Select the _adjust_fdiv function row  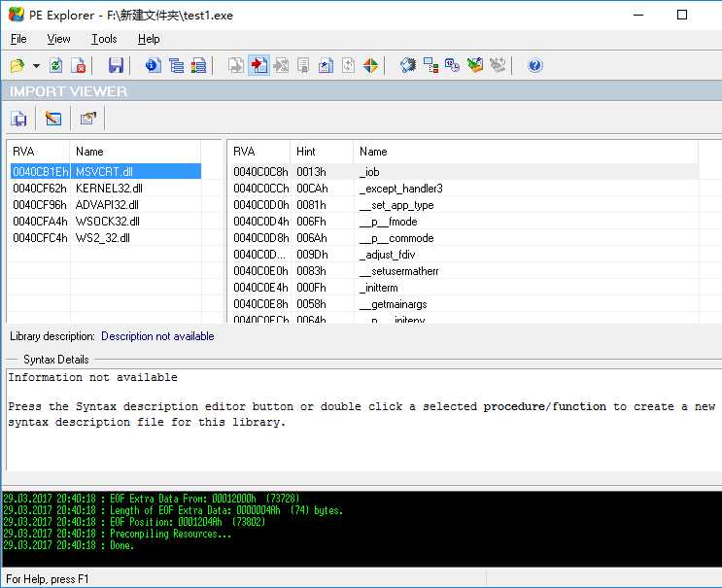coord(464,255)
